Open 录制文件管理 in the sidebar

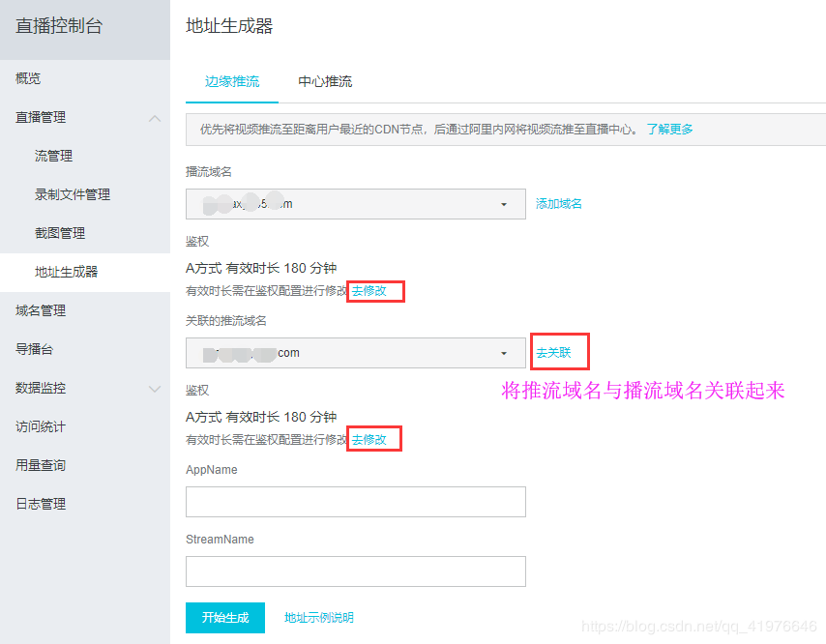pyautogui.click(x=73, y=194)
